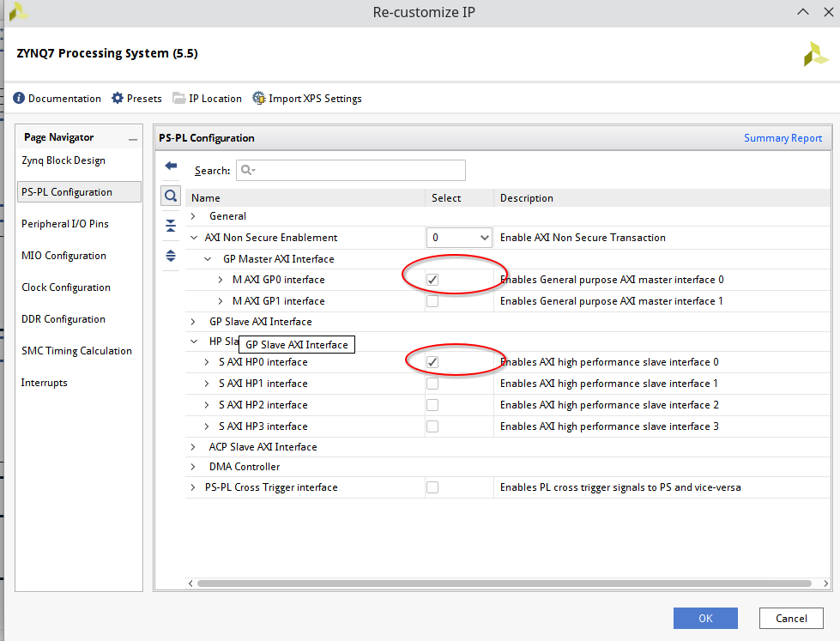Enable the S AXI HP1 interface checkbox

click(432, 384)
